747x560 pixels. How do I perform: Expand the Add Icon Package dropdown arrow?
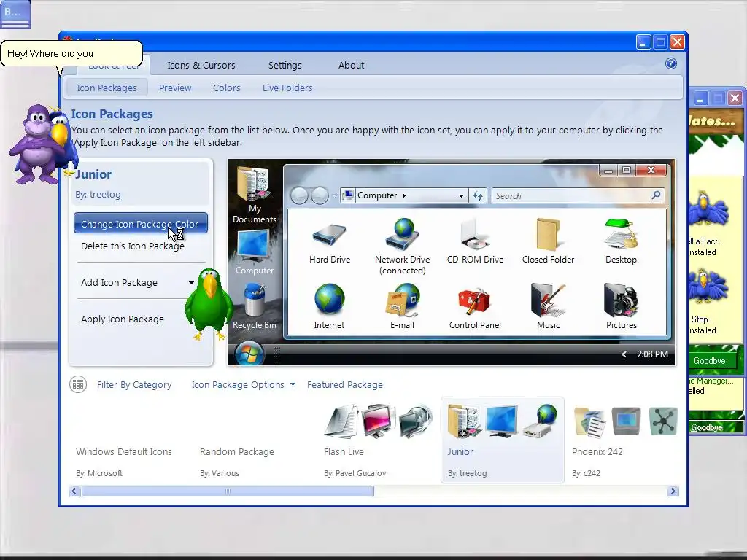[x=191, y=282]
